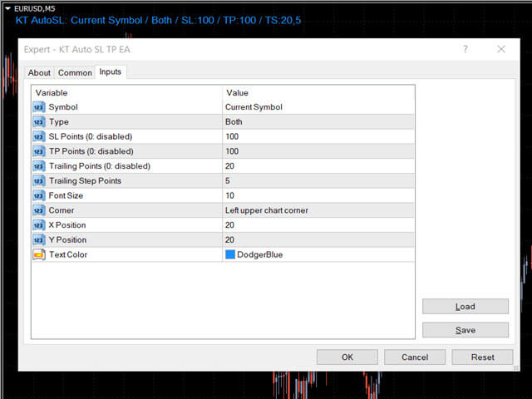
Task: Open the Symbol value Current Symbol
Action: (318, 107)
